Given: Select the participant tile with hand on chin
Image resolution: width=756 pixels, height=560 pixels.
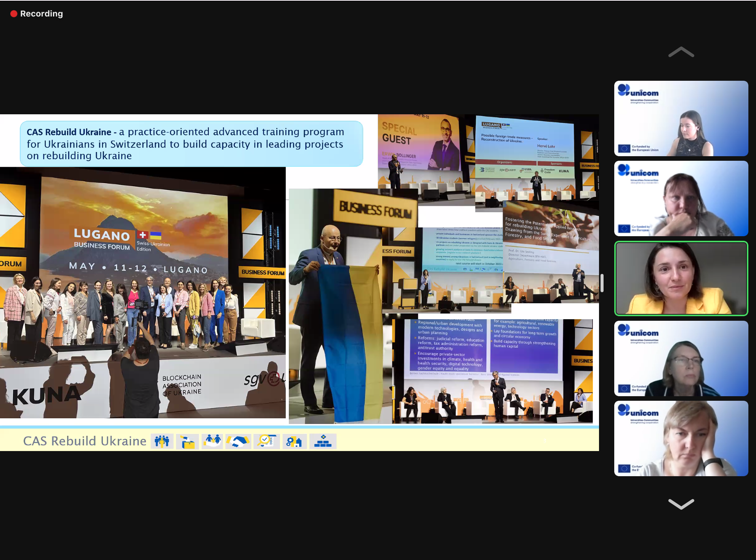Looking at the screenshot, I should point(681,198).
